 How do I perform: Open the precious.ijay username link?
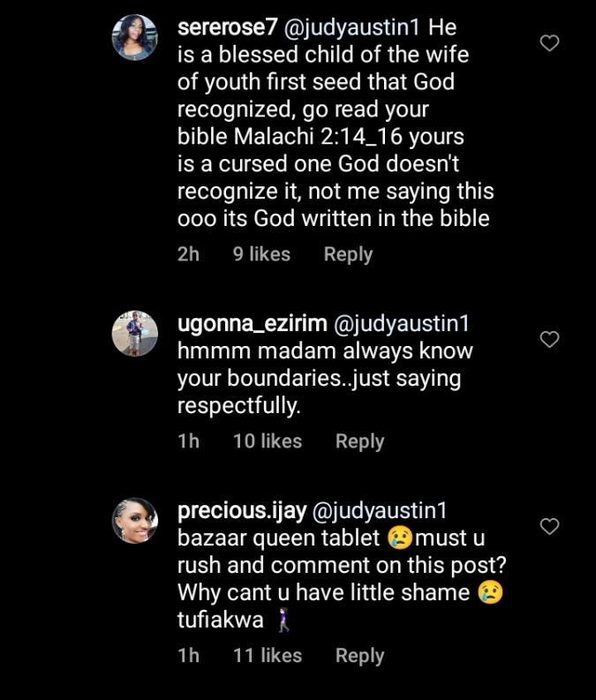[x=240, y=510]
